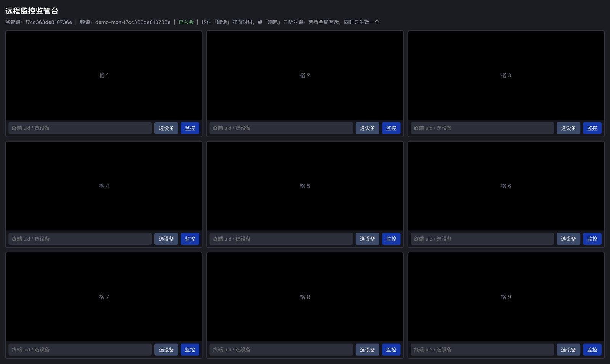Open 选设备 for cell 格 4
610x364 pixels.
point(166,239)
